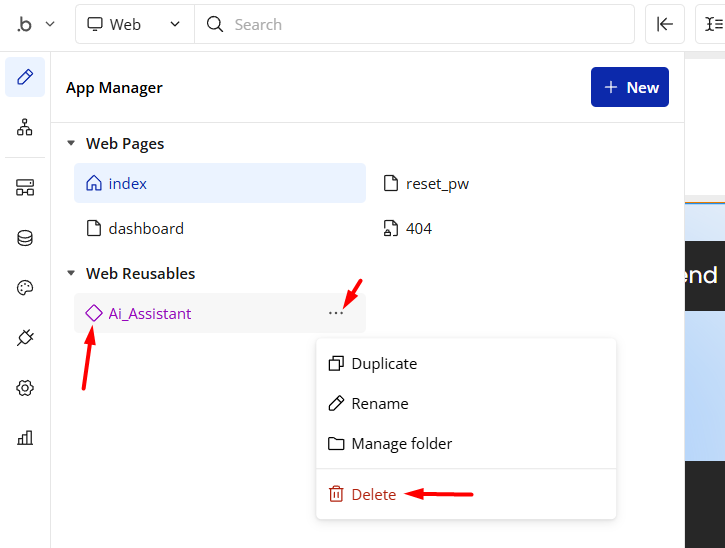Image resolution: width=725 pixels, height=548 pixels.
Task: Open the Settings gear icon in sidebar
Action: [x=25, y=388]
